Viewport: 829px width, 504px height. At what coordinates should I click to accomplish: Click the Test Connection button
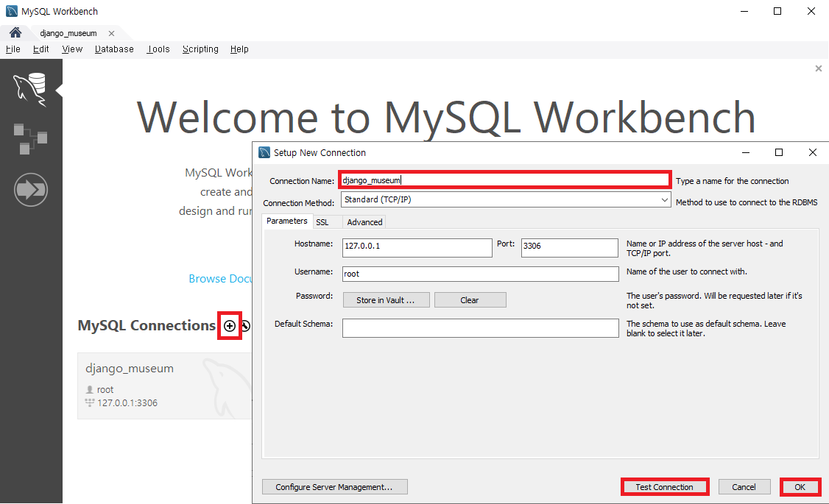coord(665,487)
